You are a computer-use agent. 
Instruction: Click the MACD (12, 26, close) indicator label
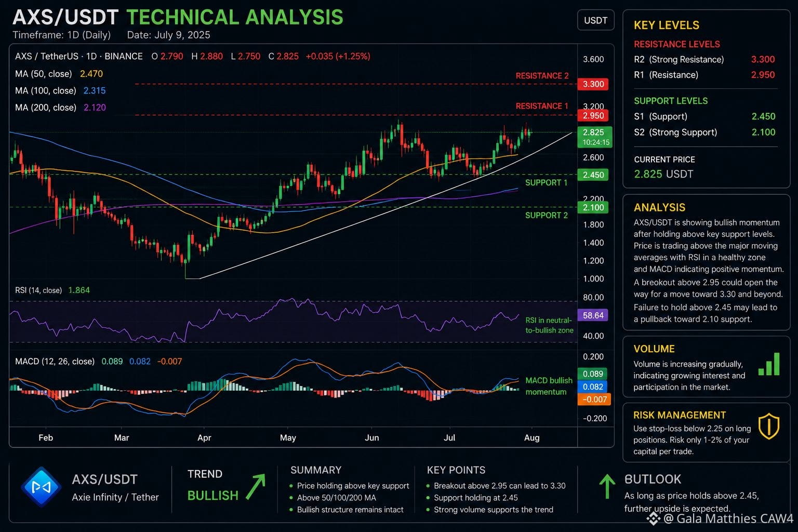[x=55, y=361]
